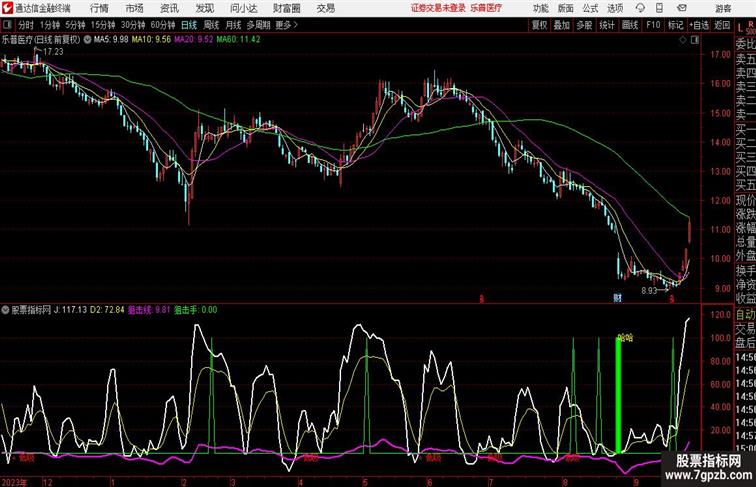Open the 发现 menu
The image size is (756, 487).
pos(204,8)
